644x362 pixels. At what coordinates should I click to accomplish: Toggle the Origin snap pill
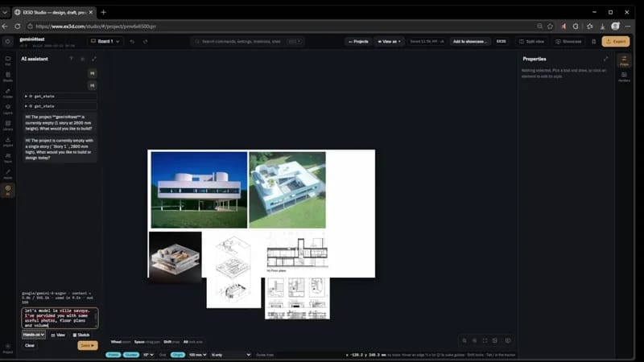[x=177, y=355]
